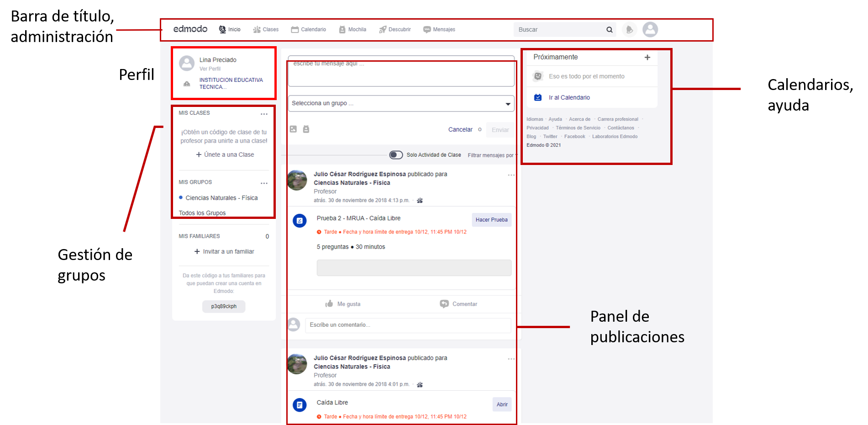This screenshot has height=425, width=868.
Task: Open the Descubrir section
Action: pyautogui.click(x=395, y=29)
